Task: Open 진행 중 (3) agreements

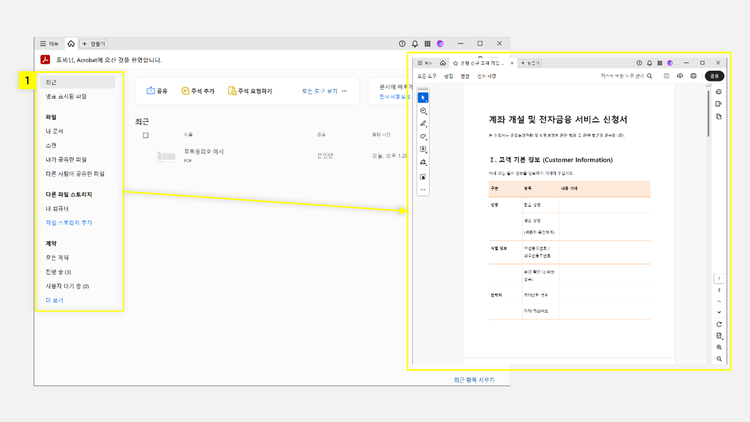Action: 58,272
